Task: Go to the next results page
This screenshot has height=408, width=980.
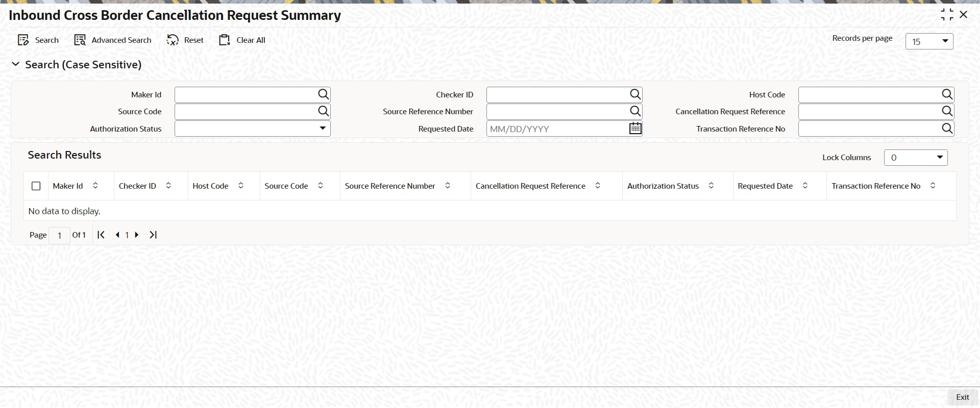Action: 137,235
